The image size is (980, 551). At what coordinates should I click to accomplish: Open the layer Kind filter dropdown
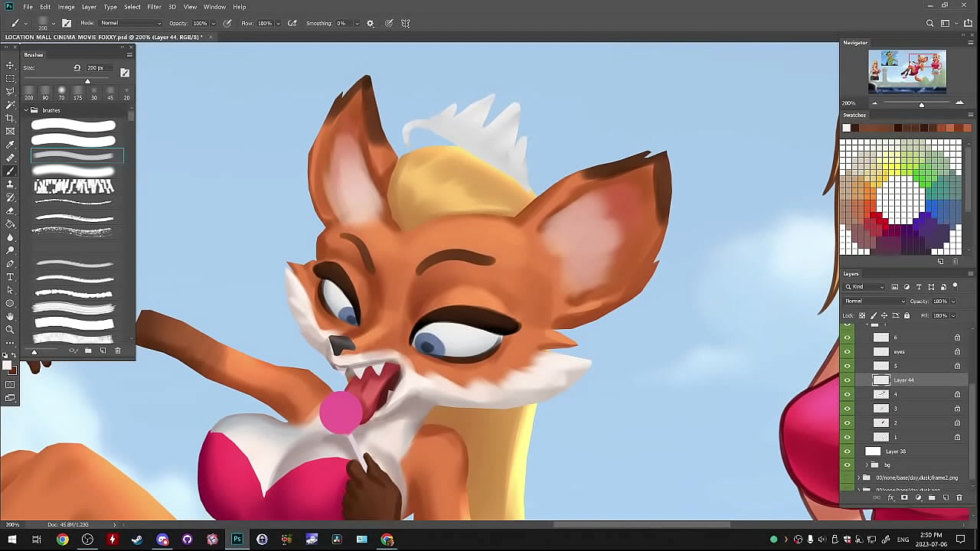[x=864, y=287]
